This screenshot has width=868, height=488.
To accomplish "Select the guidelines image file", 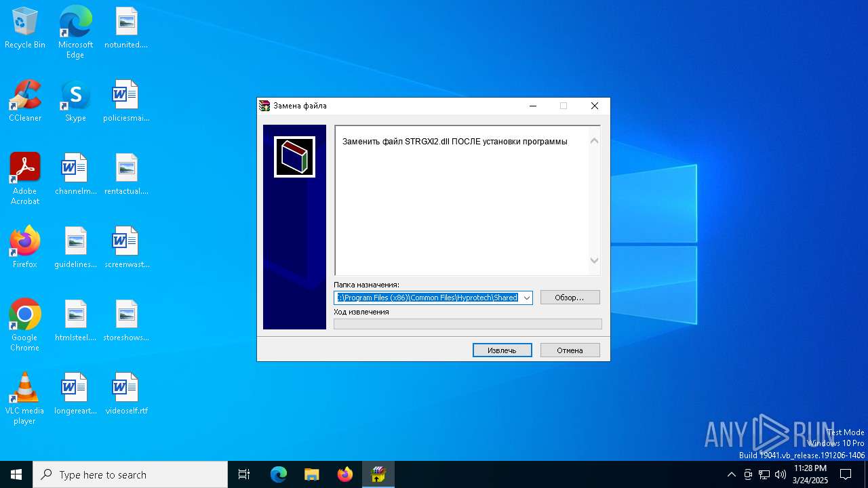I will (x=75, y=248).
